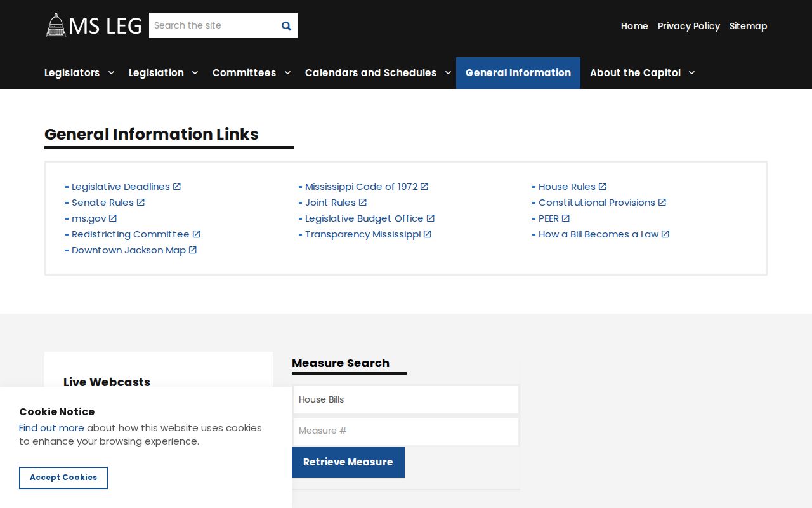Image resolution: width=812 pixels, height=508 pixels.
Task: Click external-link icon beside Joint Rules
Action: tap(363, 203)
